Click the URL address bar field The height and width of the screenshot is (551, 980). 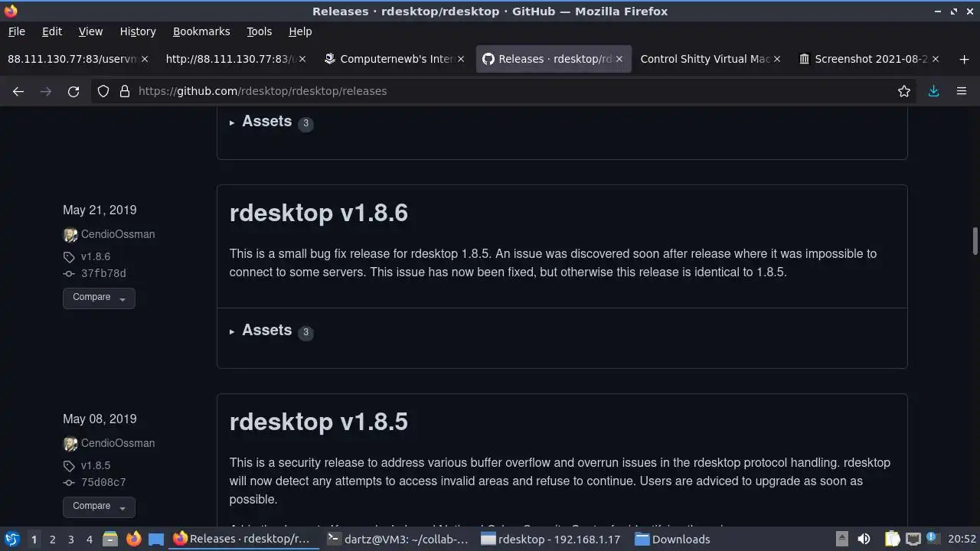[505, 91]
